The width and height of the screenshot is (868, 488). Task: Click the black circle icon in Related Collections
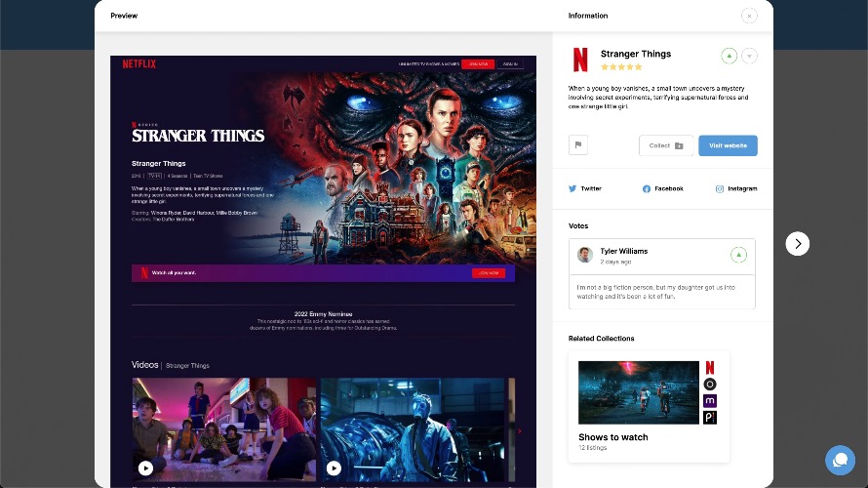point(710,385)
